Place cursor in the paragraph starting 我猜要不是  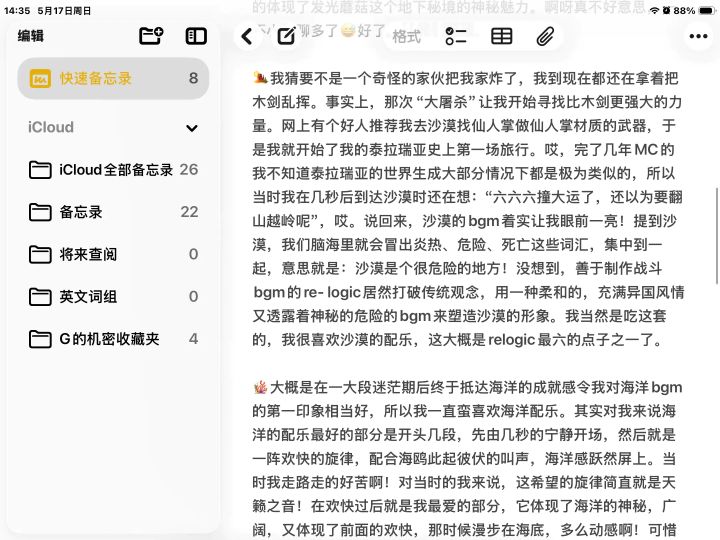(467, 209)
